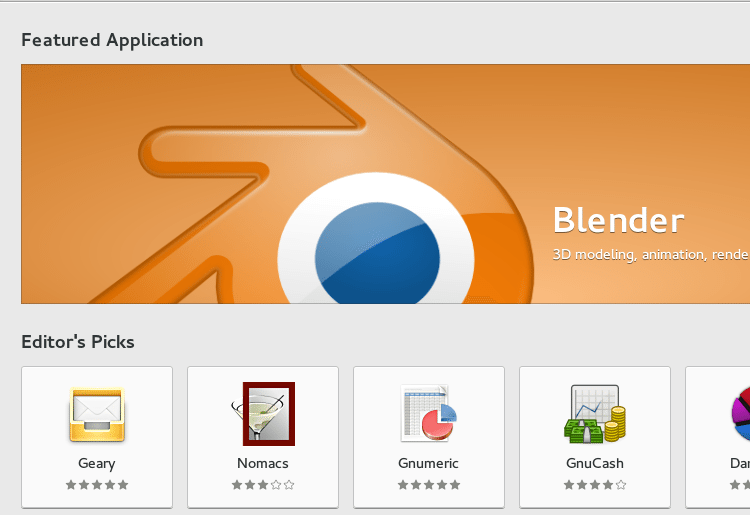Click the '3D modeling, animation' description text
Viewport: 750px width, 515px height.
click(x=651, y=255)
